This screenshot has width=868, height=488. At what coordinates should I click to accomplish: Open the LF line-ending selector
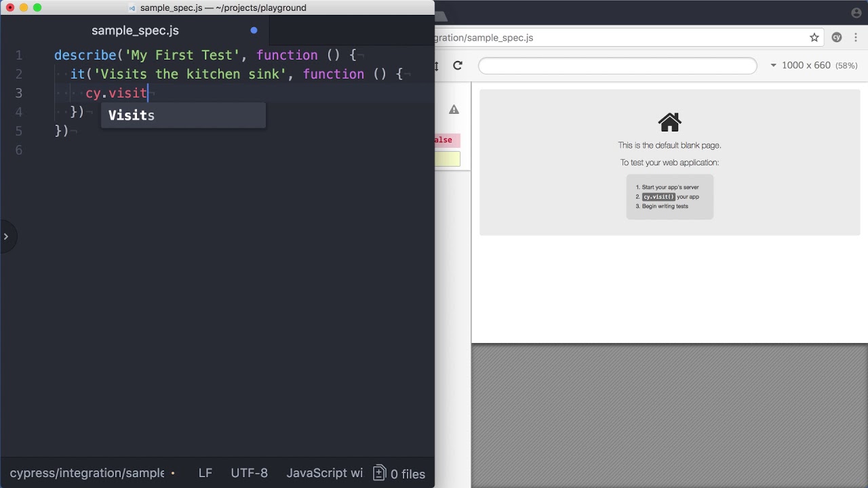tap(205, 473)
